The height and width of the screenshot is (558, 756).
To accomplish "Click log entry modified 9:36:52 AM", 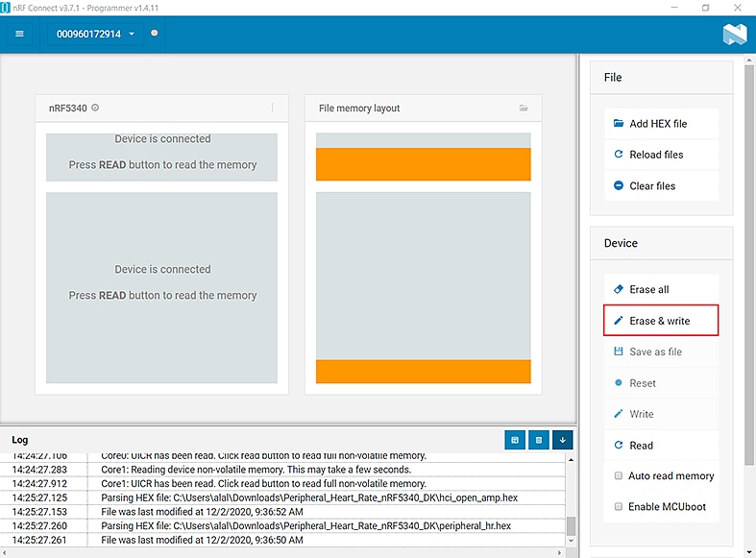I will (x=202, y=512).
